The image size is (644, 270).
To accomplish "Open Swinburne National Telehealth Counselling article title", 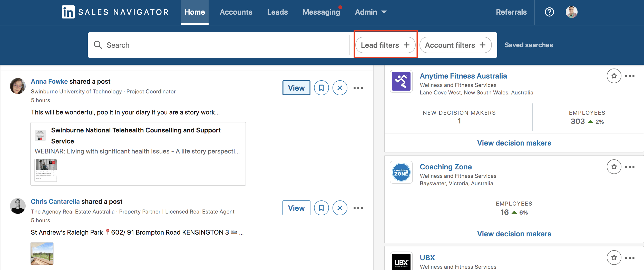I will pyautogui.click(x=136, y=136).
